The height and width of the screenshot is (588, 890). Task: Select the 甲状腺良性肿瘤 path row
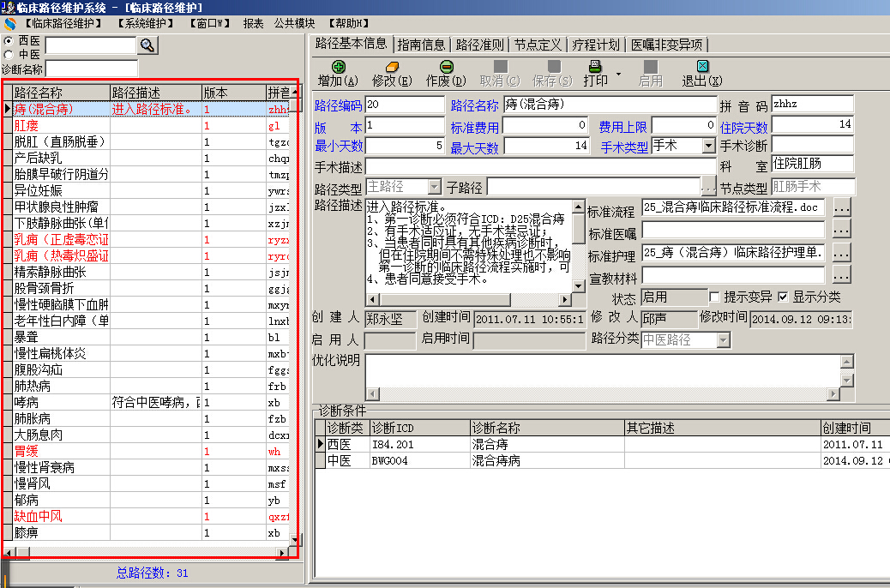coord(152,207)
